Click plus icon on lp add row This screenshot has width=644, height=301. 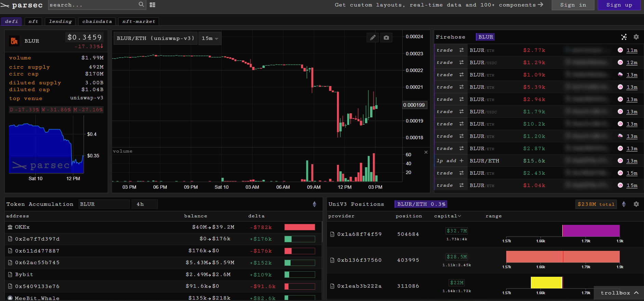pos(461,161)
